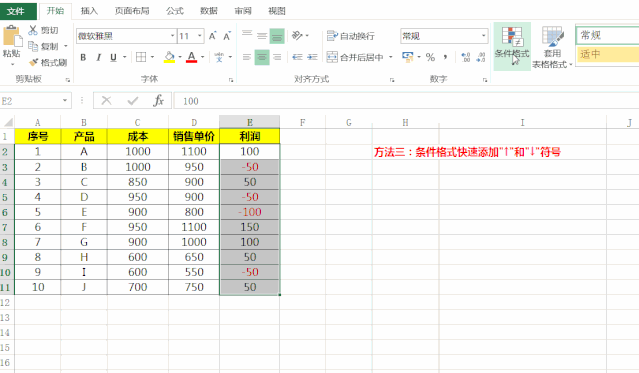Decrease indent of cell contents
This screenshot has width=639, height=373.
coord(297,57)
